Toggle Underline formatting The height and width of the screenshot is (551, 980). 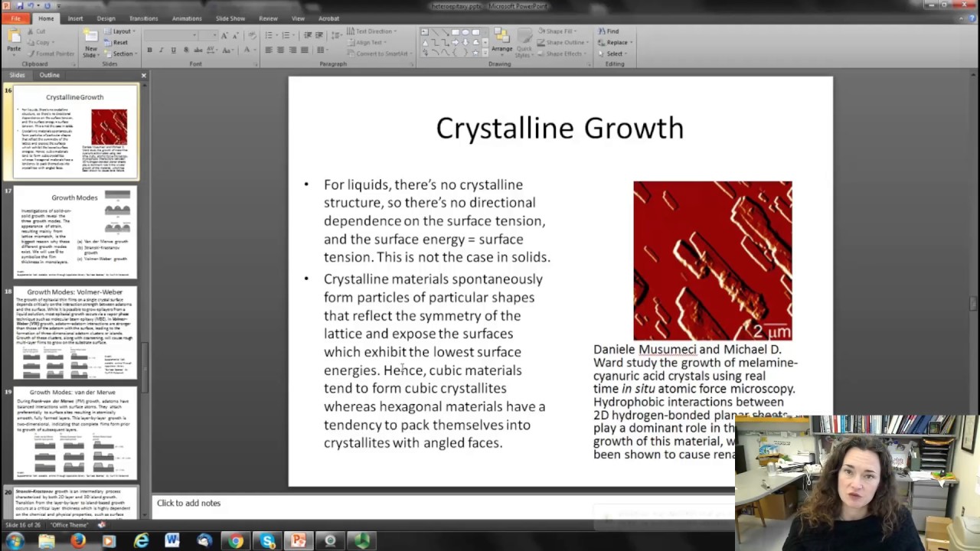pos(174,50)
